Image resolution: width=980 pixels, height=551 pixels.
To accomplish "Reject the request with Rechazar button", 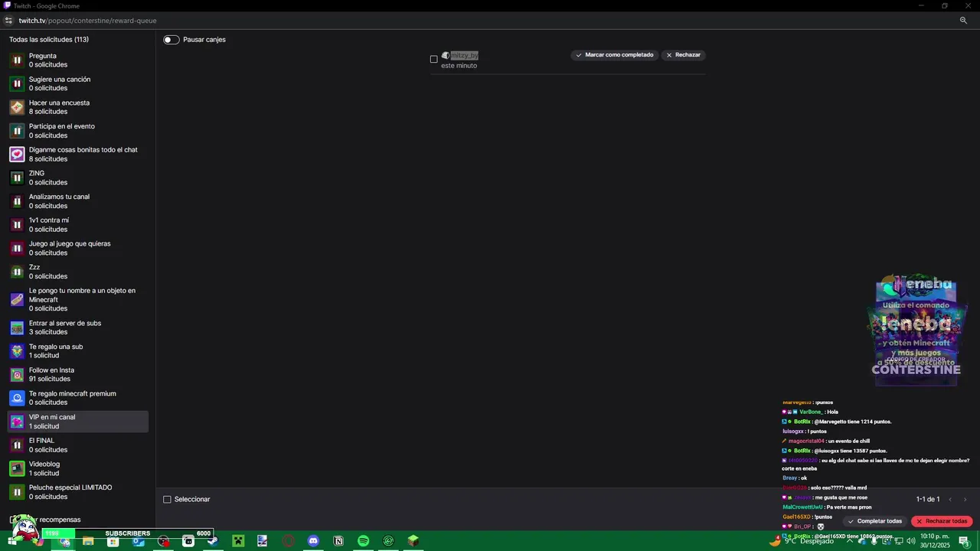I will pyautogui.click(x=683, y=55).
